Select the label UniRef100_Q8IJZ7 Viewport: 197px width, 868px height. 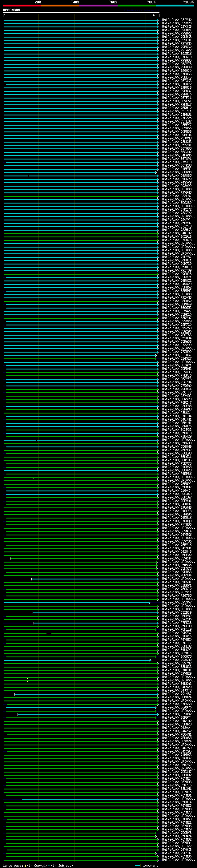(x=176, y=846)
